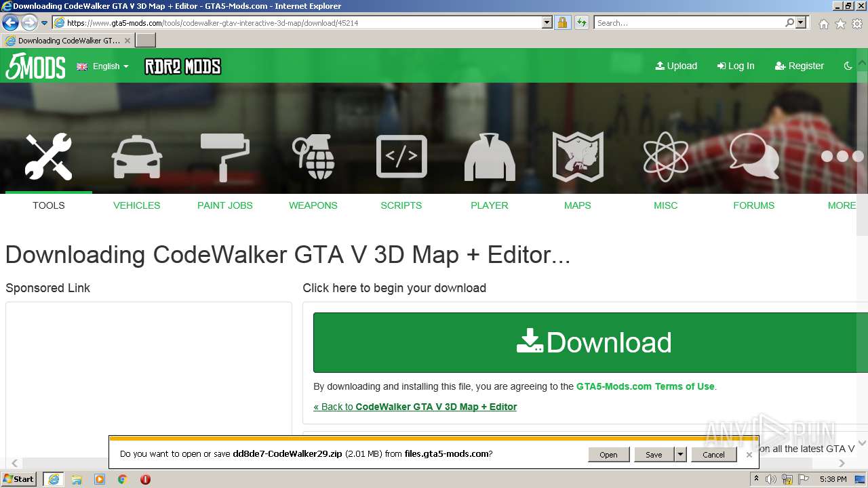Go back to CodeWalker GTA V 3D Map page
This screenshot has height=488, width=868.
click(x=415, y=407)
